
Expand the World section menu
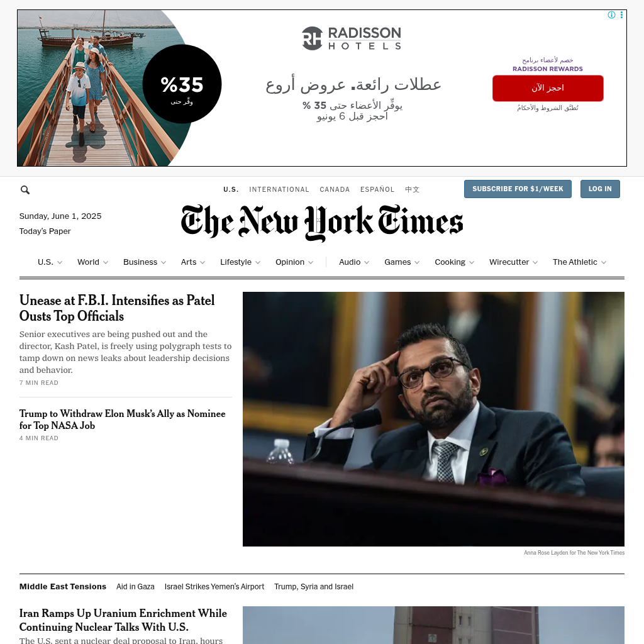(x=93, y=262)
